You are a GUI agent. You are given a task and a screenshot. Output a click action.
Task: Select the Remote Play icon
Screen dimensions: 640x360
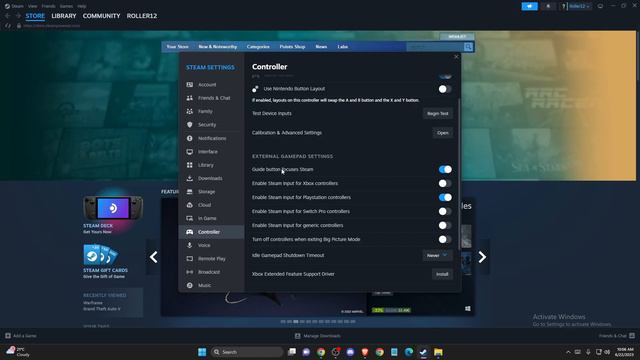tap(190, 259)
